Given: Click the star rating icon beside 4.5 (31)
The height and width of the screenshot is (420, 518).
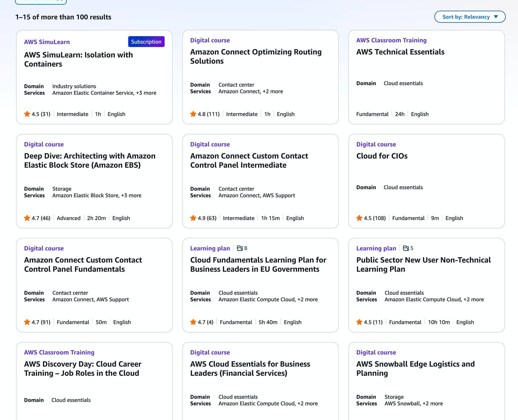Looking at the screenshot, I should pos(27,114).
